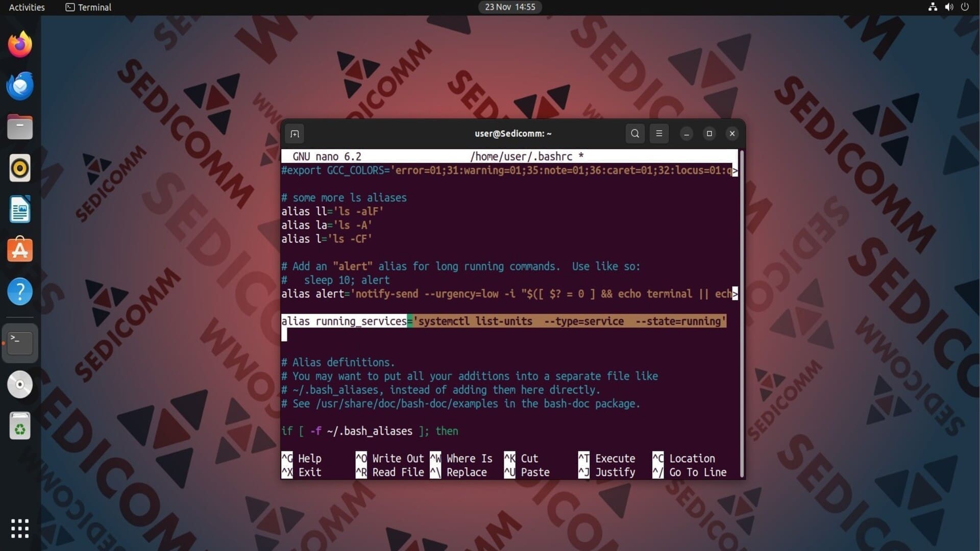
Task: Click nano's ^C Location label
Action: (x=684, y=459)
